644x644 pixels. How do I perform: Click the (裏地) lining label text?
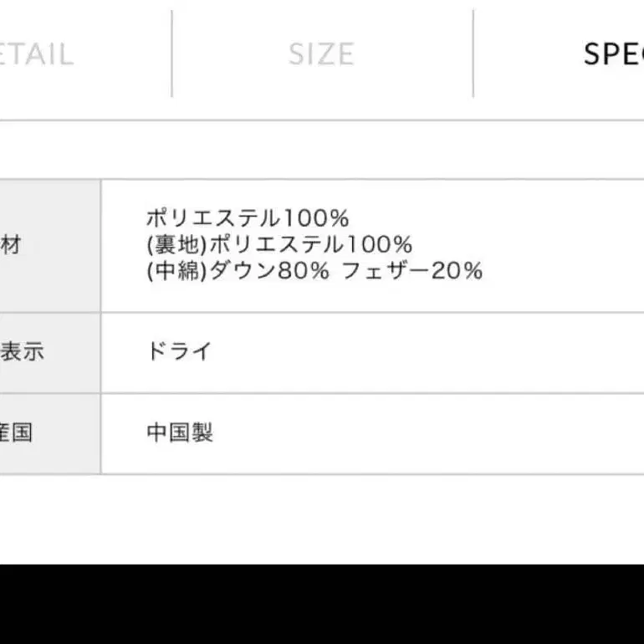coord(176,245)
